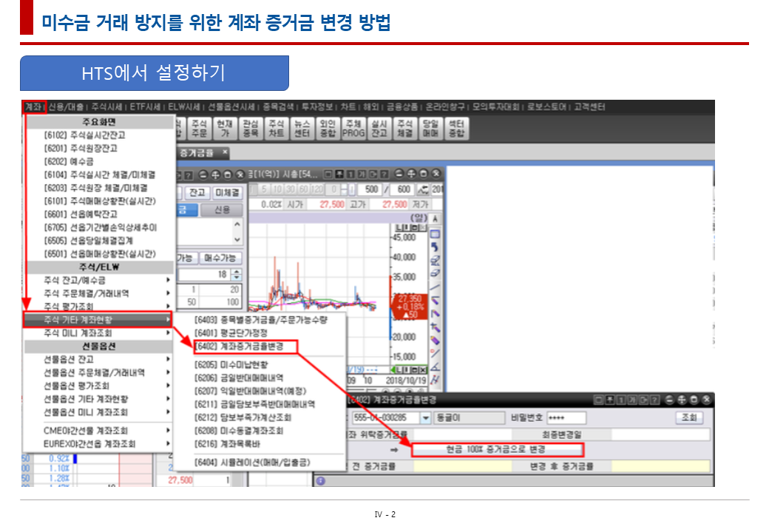This screenshot has width=769, height=532.
Task: Switch to the 신용 order tab
Action: point(222,210)
